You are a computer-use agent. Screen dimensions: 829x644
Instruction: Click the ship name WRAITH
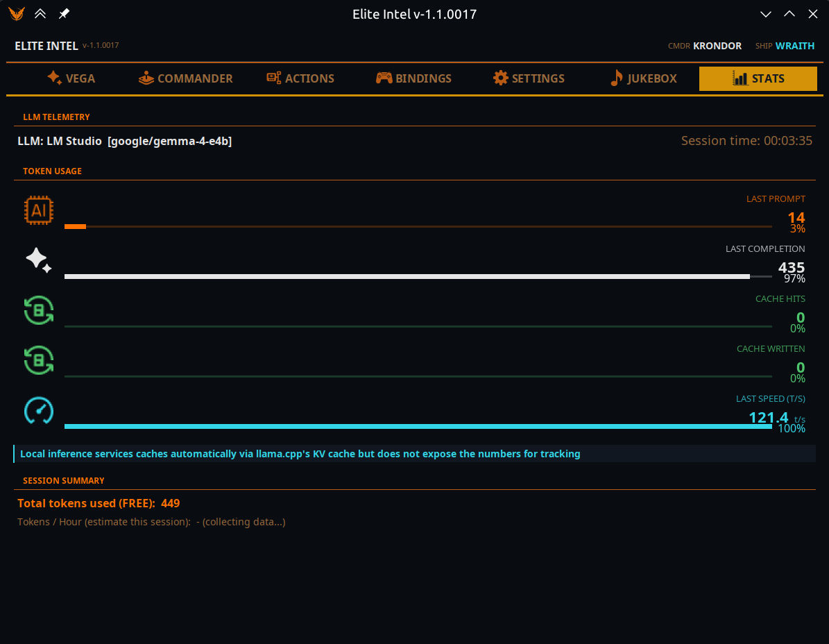pyautogui.click(x=794, y=46)
